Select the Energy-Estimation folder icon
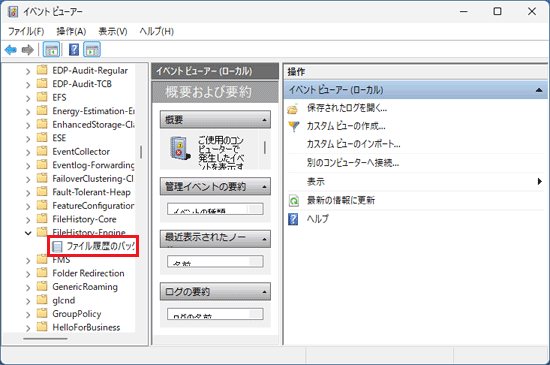The image size is (550, 365). tap(42, 111)
